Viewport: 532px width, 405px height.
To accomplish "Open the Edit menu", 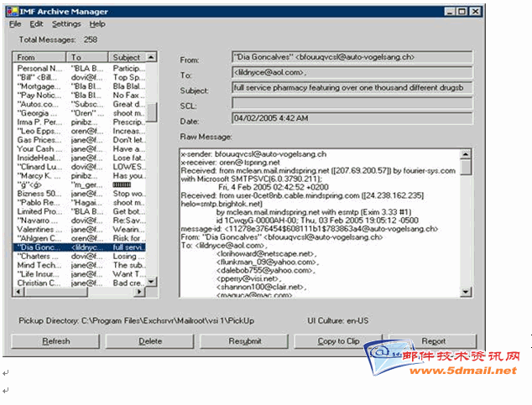I will point(36,24).
